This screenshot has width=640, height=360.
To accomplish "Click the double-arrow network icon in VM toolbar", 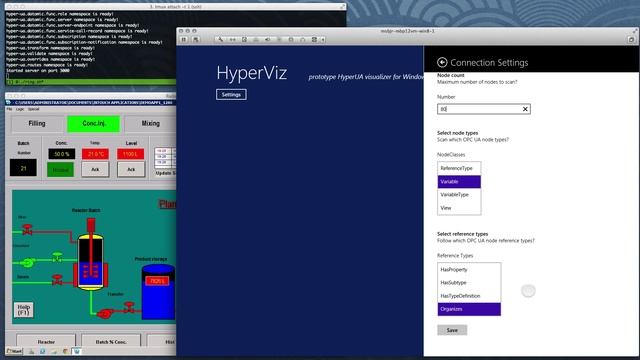I will [232, 40].
